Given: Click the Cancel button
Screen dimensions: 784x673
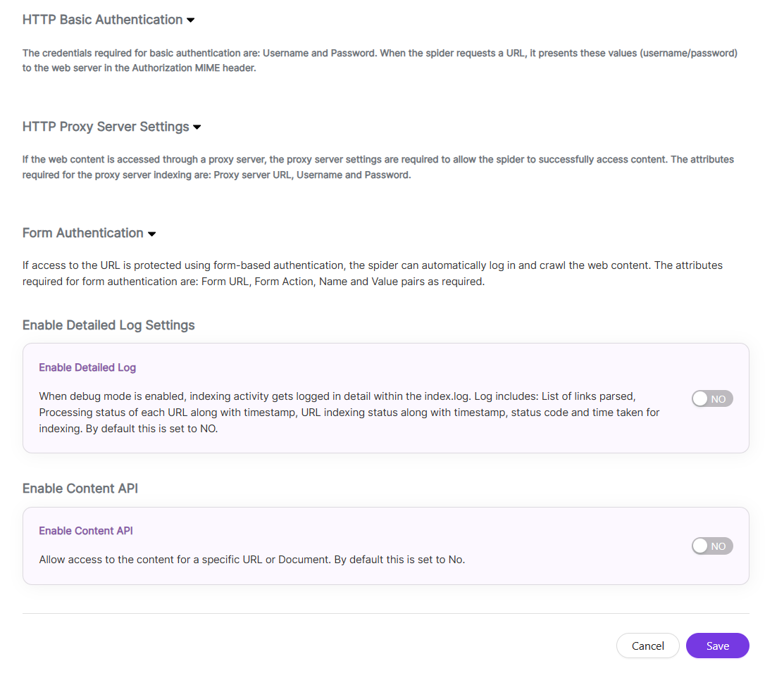Looking at the screenshot, I should coord(647,646).
